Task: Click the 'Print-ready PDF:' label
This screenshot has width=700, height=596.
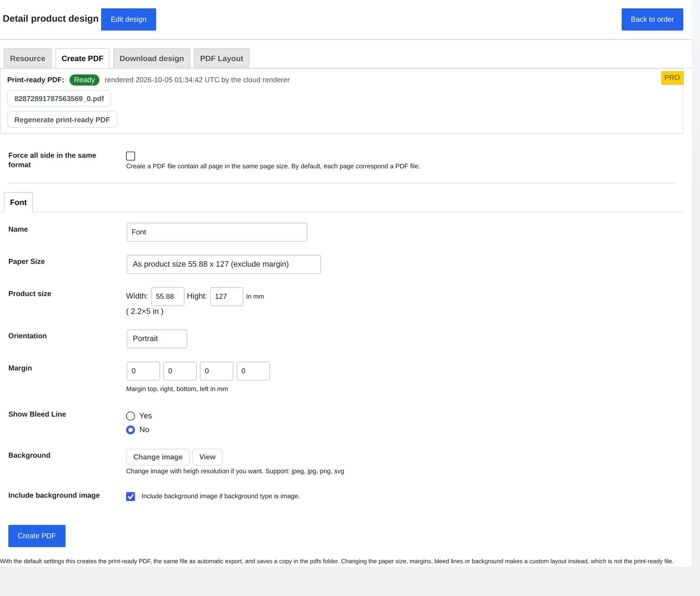Action: point(35,80)
